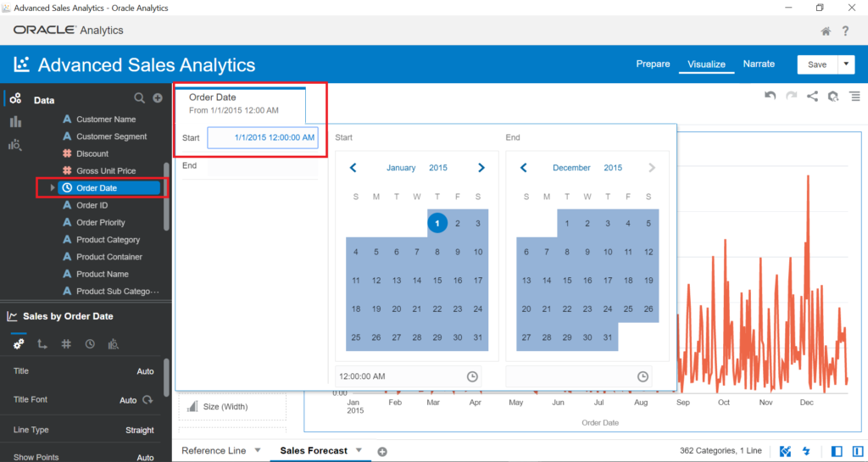Open the Visualizations panel bar-chart icon

coord(15,122)
